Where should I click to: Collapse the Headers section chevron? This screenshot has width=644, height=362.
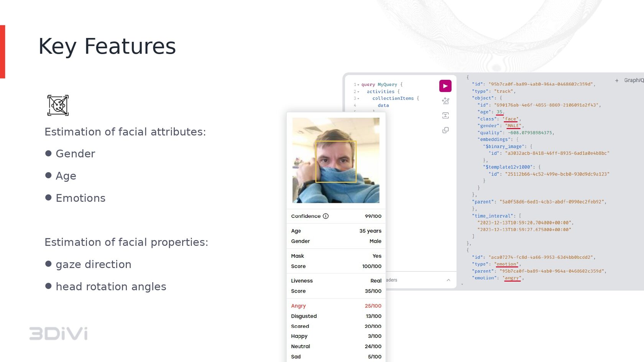(x=449, y=280)
